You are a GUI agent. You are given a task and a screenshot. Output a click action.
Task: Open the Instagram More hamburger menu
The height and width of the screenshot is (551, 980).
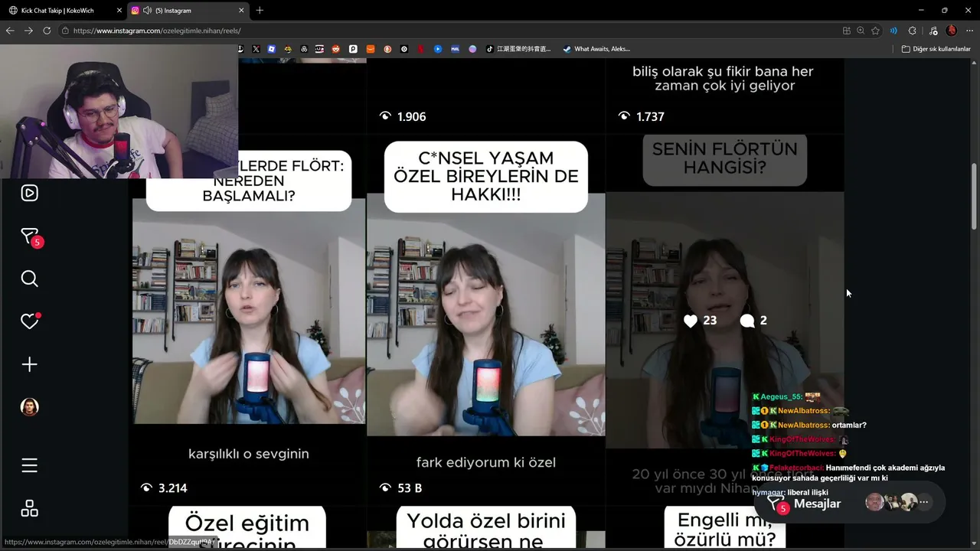[29, 465]
